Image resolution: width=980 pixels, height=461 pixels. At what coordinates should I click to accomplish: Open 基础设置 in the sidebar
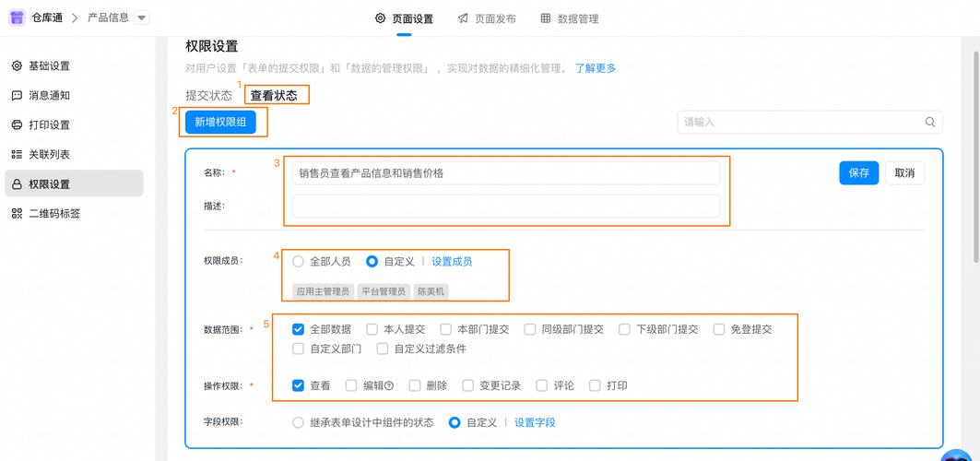pyautogui.click(x=49, y=66)
